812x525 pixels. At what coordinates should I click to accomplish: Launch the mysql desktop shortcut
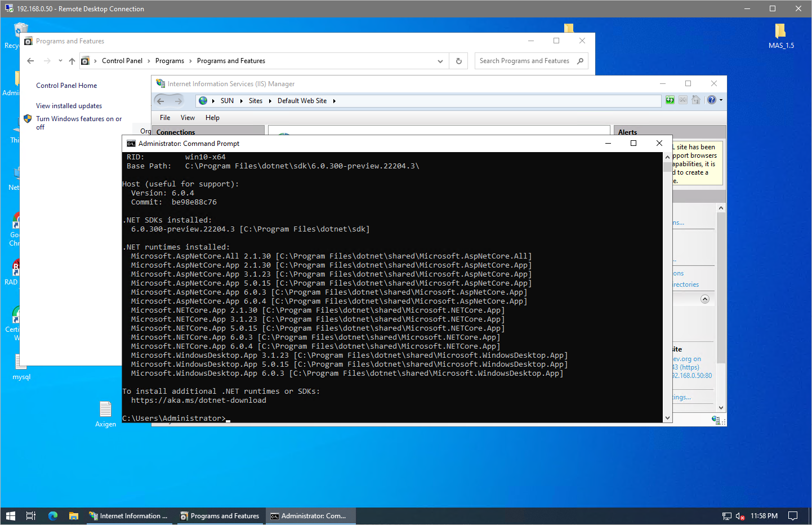21,361
